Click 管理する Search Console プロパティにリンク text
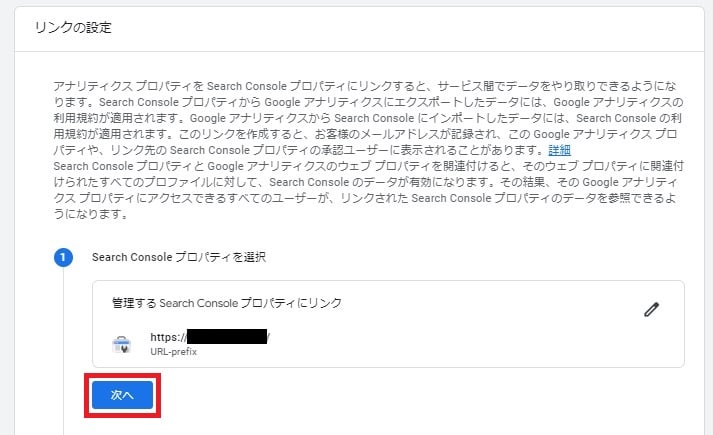This screenshot has width=713, height=435. point(226,303)
